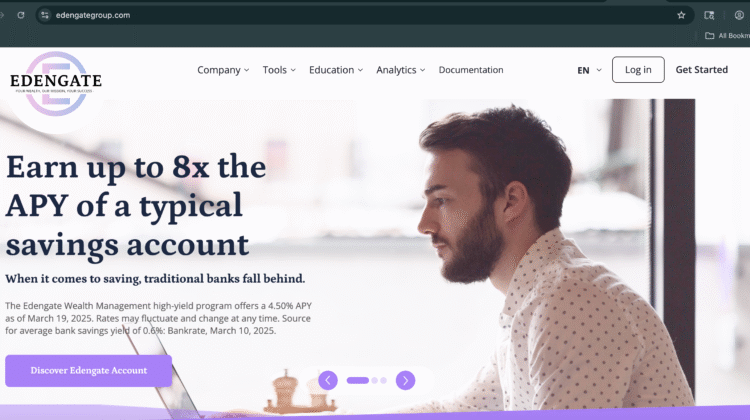Click the Edengate logo
Viewport: 750px width, 420px height.
click(x=56, y=84)
